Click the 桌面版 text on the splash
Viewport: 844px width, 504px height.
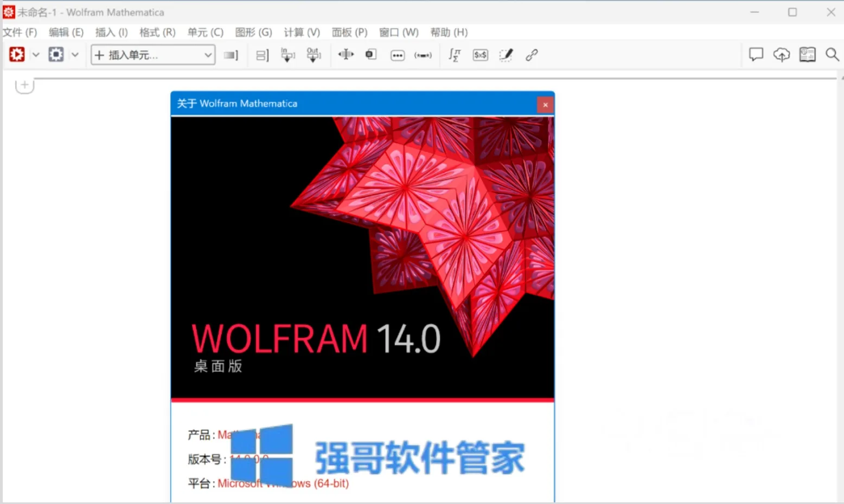[x=218, y=366]
